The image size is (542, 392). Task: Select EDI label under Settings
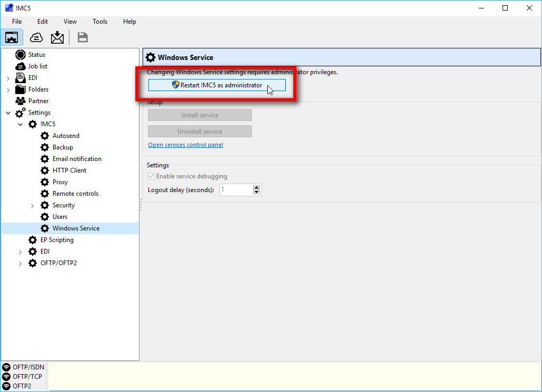[x=45, y=252]
